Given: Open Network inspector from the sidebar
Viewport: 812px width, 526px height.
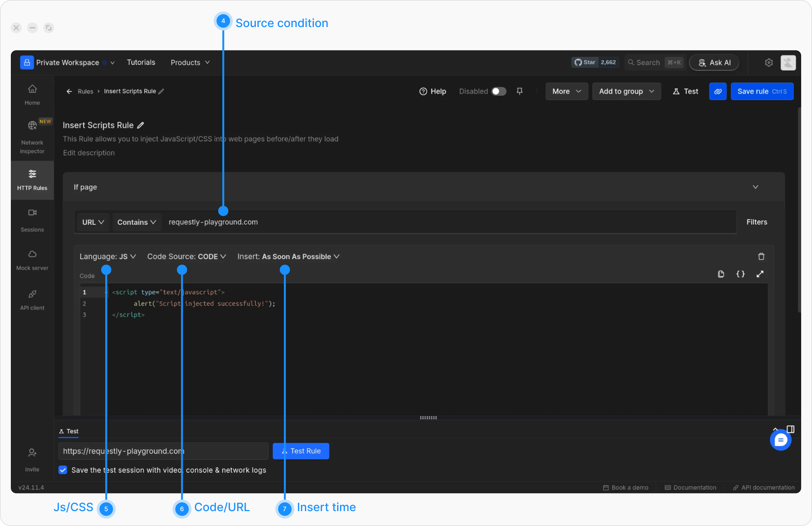Looking at the screenshot, I should click(x=32, y=136).
